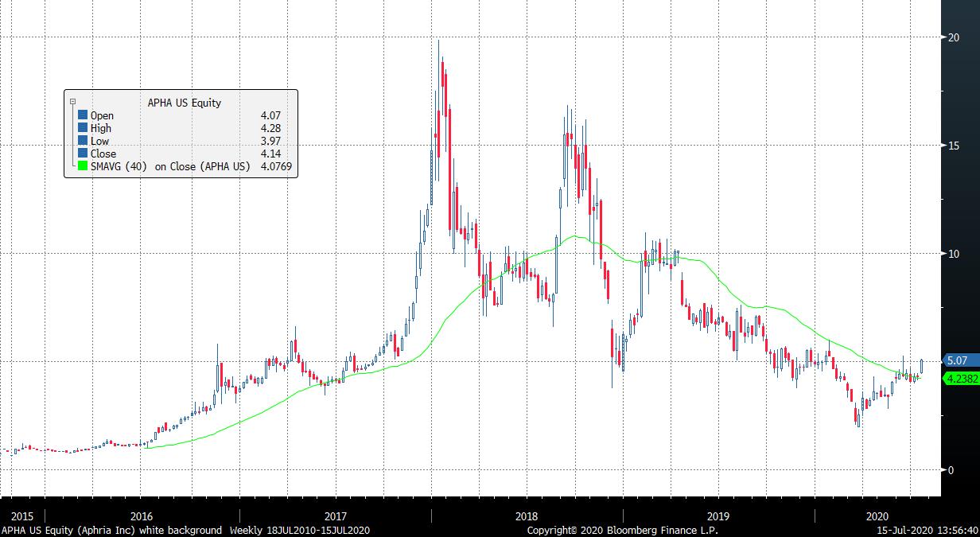Image resolution: width=980 pixels, height=537 pixels.
Task: Click the Low value 3.97
Action: point(270,141)
